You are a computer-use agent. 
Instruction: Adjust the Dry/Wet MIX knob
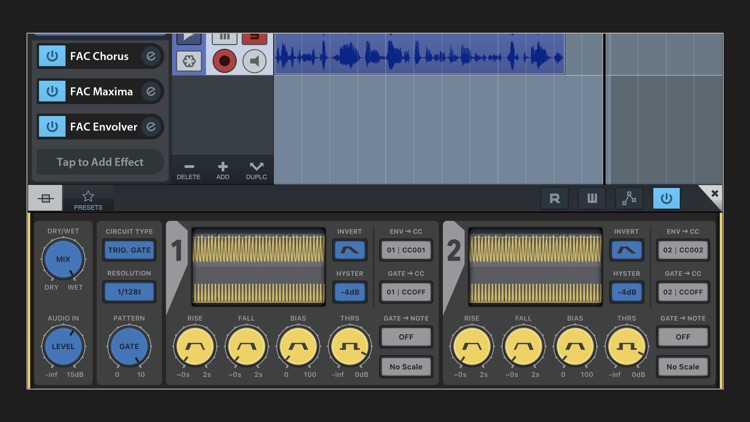[63, 259]
